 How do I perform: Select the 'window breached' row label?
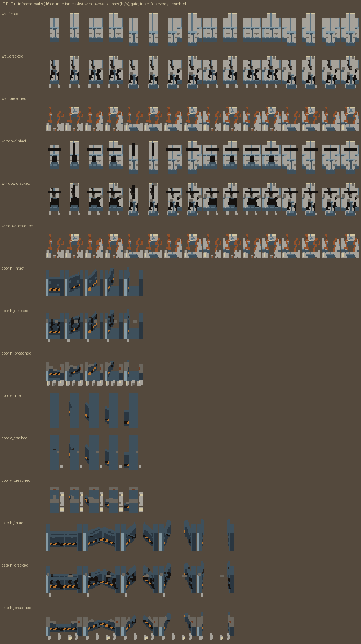click(17, 226)
